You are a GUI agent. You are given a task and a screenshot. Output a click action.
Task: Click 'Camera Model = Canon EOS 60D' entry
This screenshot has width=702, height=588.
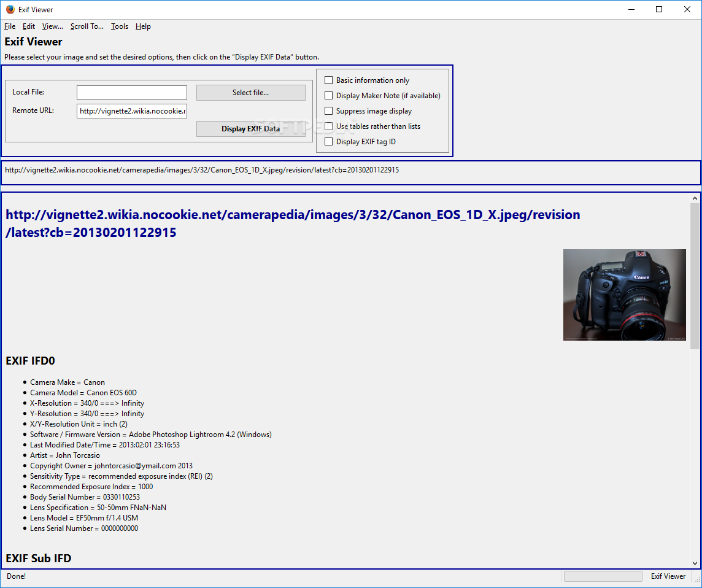click(x=83, y=393)
